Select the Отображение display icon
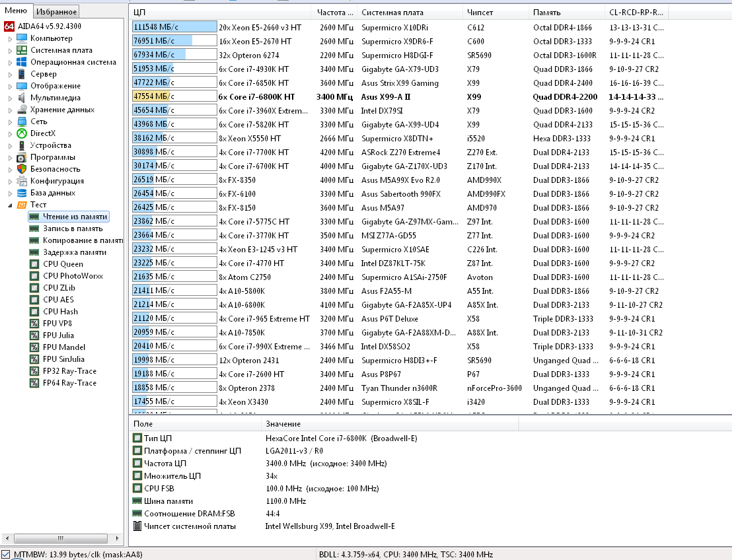The height and width of the screenshot is (560, 732). (x=22, y=86)
